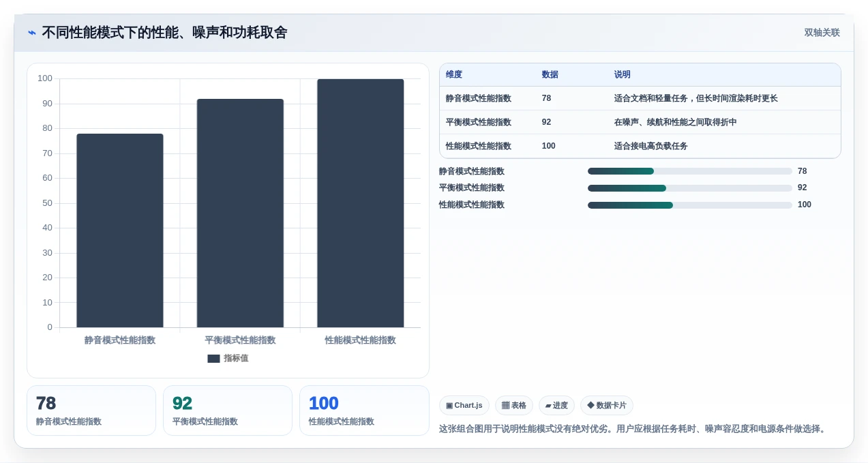Click the table value 100
The height and width of the screenshot is (463, 868).
point(549,146)
